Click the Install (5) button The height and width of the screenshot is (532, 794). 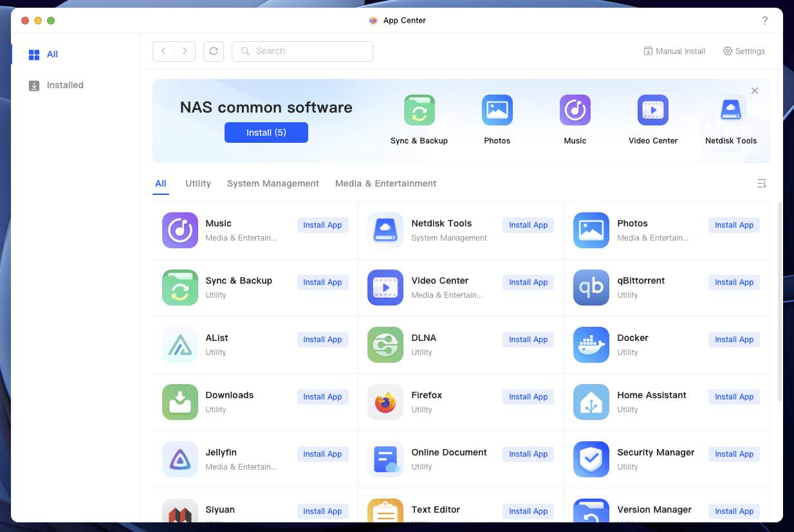[266, 133]
